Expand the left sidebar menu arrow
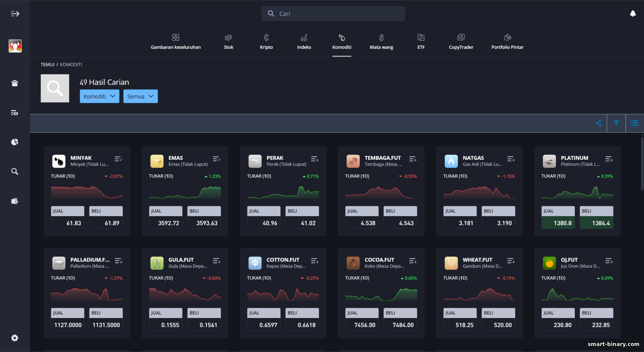 (x=15, y=14)
